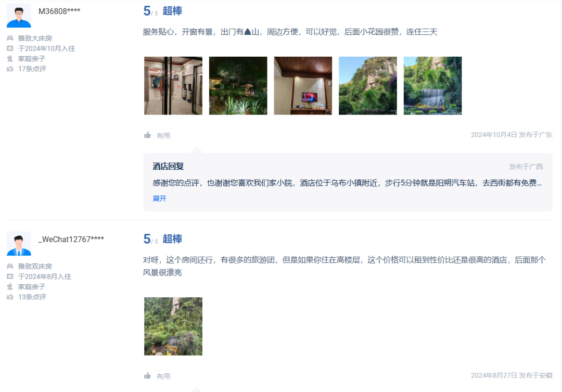This screenshot has height=392, width=562.
Task: Click username _WeChat12767****
Action: [71, 239]
